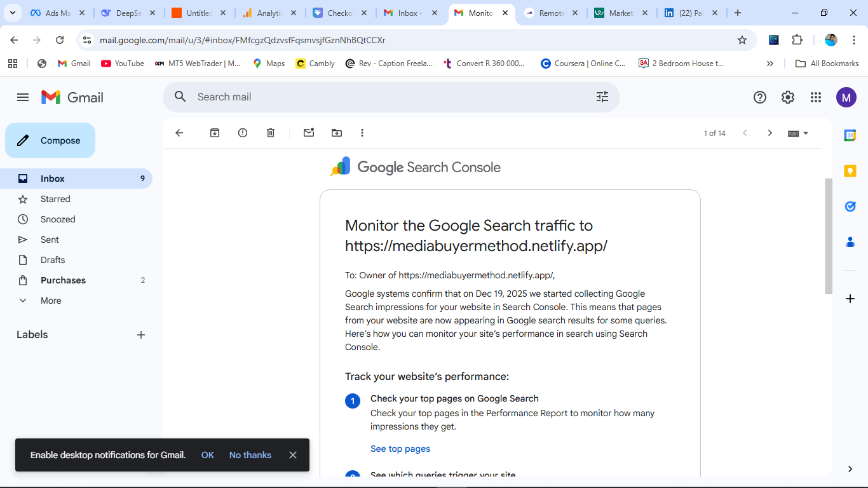Go back to inbox arrow
Image resolution: width=868 pixels, height=488 pixels.
point(179,133)
